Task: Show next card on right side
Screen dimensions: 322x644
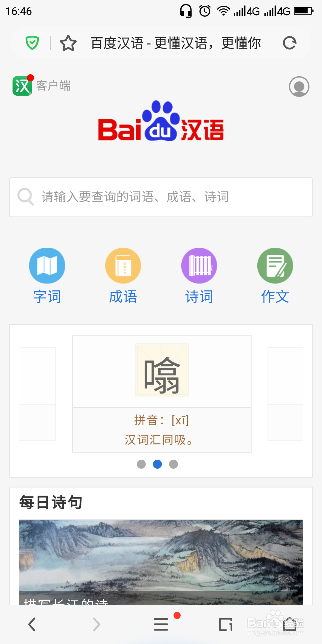Action: pos(285,394)
